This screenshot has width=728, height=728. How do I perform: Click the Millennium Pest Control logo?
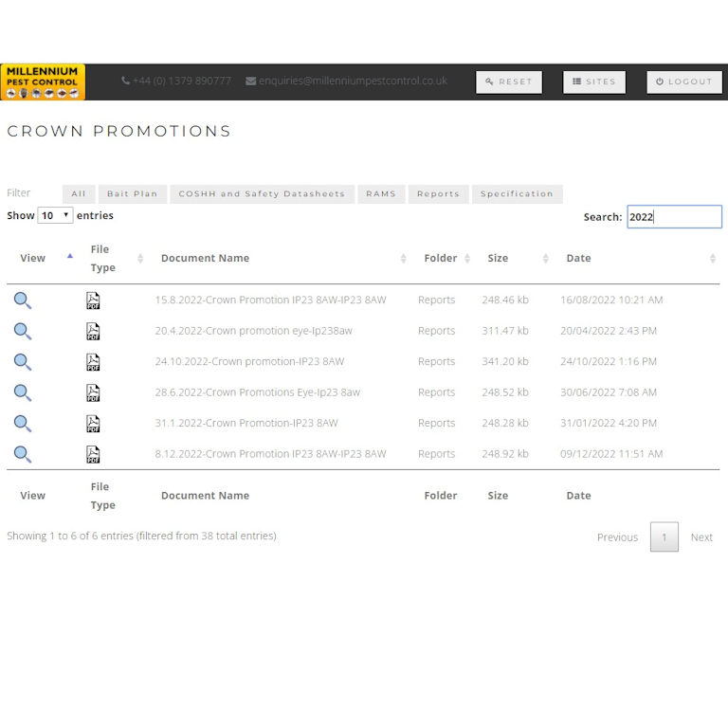coord(43,82)
